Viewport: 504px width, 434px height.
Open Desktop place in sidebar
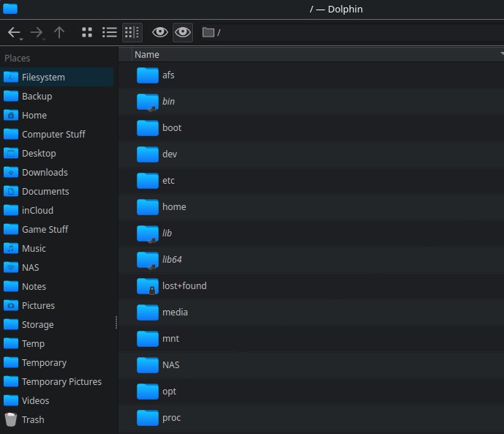pos(57,154)
